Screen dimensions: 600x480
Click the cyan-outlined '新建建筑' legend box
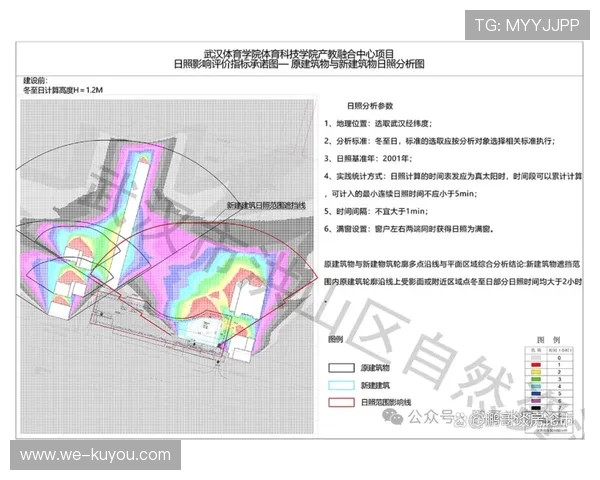341,385
